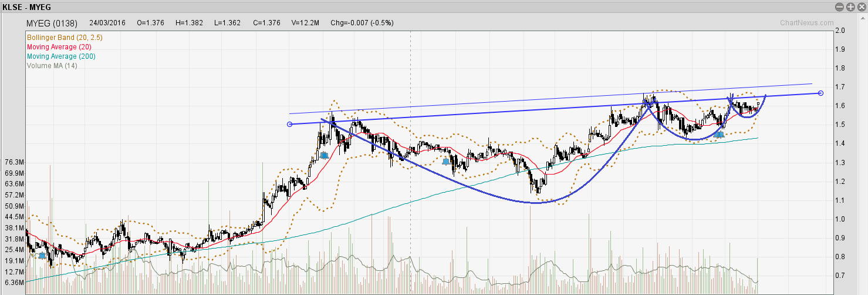This screenshot has width=868, height=295.
Task: Select the trendline's left circle endpoint handle
Action: point(289,124)
